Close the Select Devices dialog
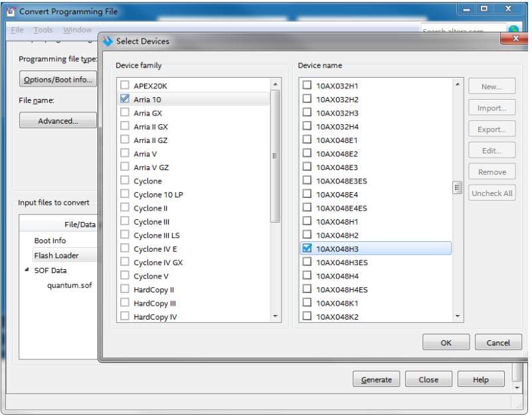 pyautogui.click(x=515, y=39)
